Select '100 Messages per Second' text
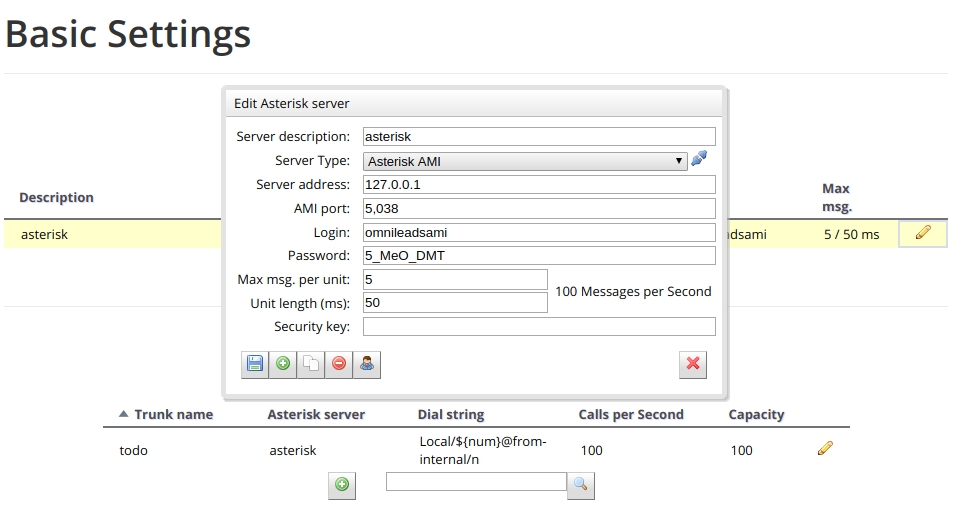The height and width of the screenshot is (525, 958). [x=633, y=292]
